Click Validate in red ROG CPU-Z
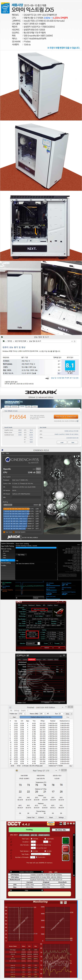The height and width of the screenshot is (980, 82). 47,648
